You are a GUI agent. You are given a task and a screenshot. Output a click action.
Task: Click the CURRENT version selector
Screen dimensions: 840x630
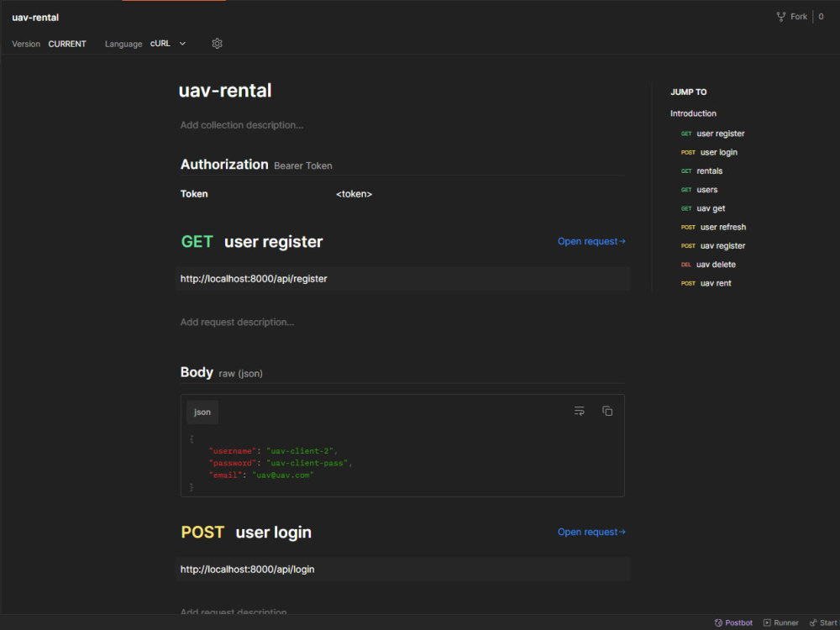click(x=67, y=44)
